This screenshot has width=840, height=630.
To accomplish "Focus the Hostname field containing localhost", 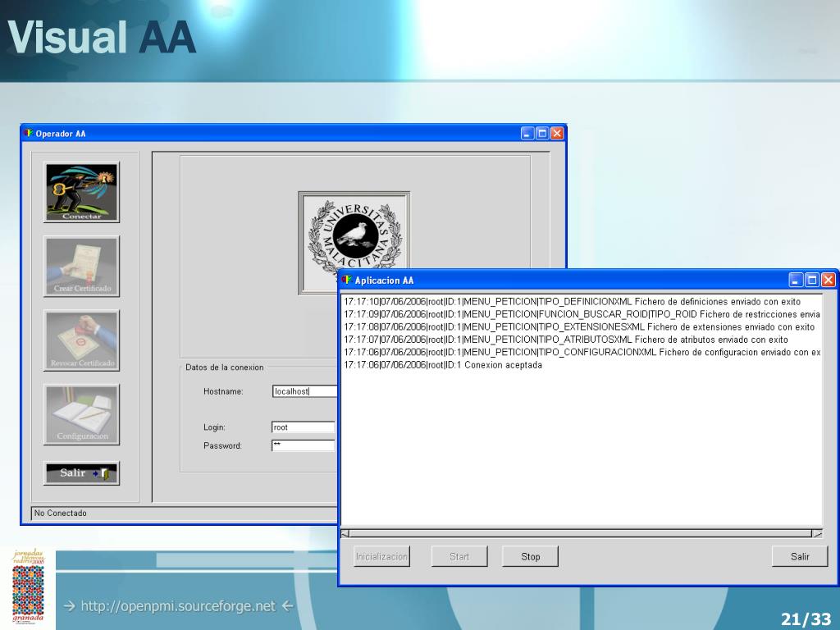I will [x=305, y=391].
